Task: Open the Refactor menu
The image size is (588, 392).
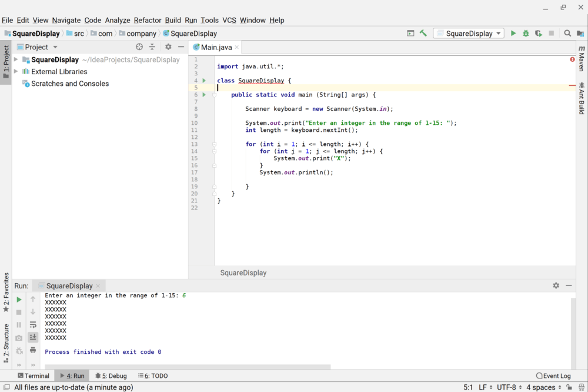Action: [x=148, y=20]
